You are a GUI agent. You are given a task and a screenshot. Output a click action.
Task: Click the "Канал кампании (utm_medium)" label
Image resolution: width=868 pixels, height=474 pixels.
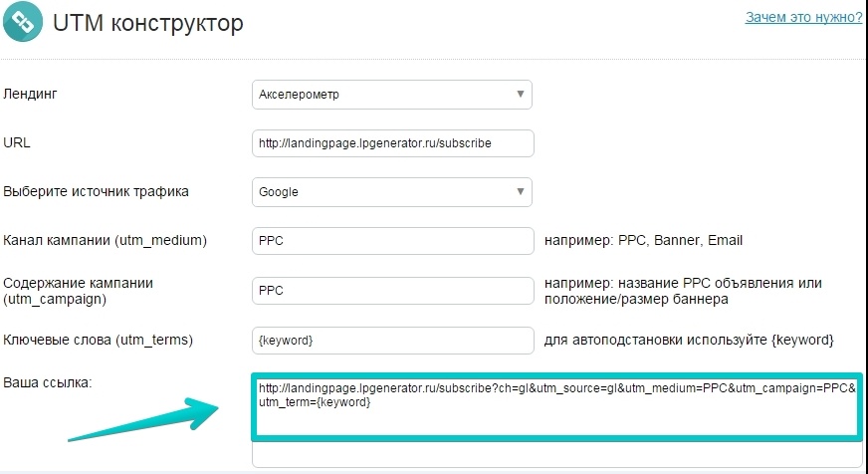click(x=106, y=241)
